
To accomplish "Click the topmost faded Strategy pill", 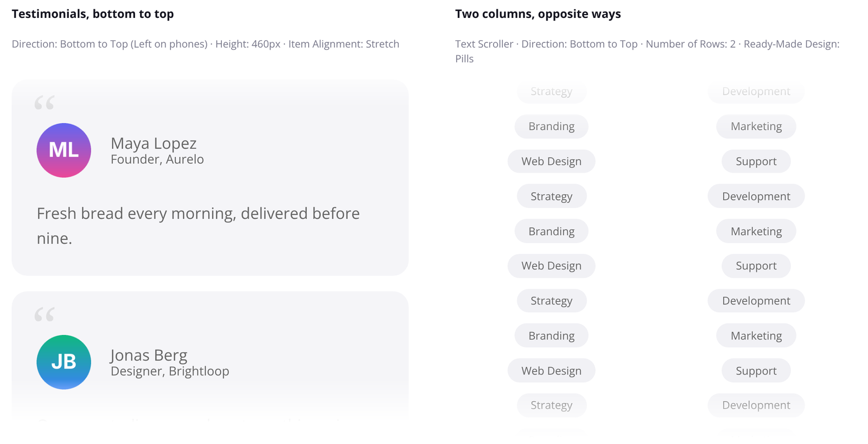I will click(551, 92).
